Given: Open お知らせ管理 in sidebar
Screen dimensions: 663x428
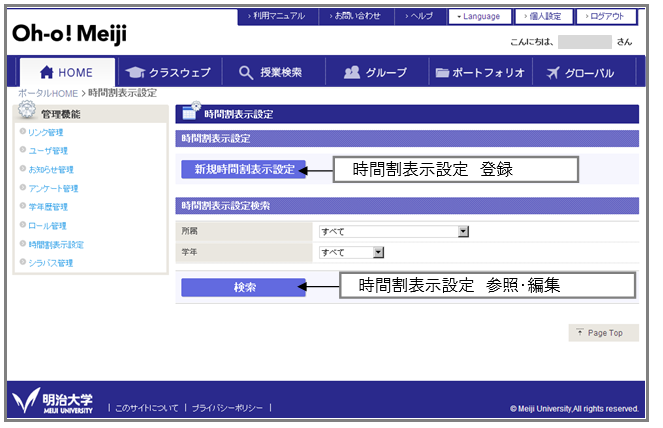Looking at the screenshot, I should click(51, 170).
